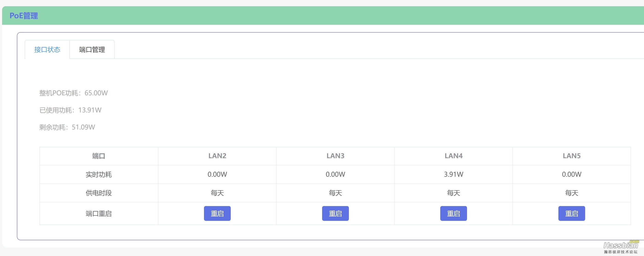Viewport: 644px width, 256px height.
Task: Click the PoE管理 page title
Action: pyautogui.click(x=24, y=16)
